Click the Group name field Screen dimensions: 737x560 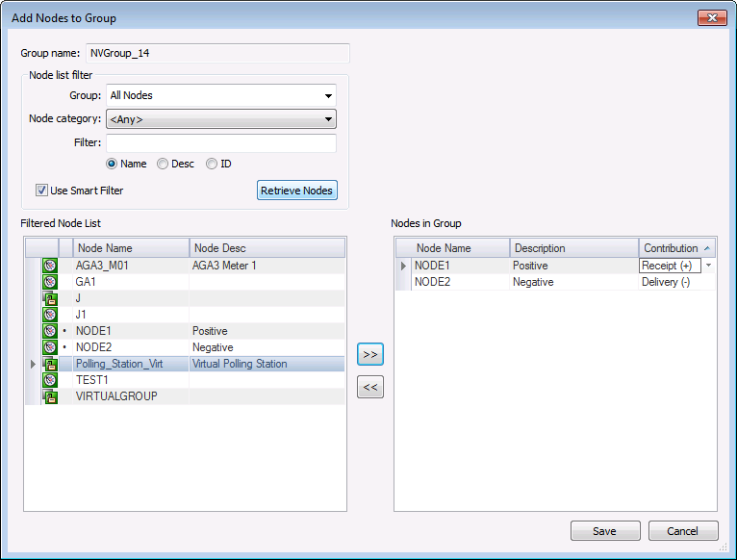pos(217,53)
